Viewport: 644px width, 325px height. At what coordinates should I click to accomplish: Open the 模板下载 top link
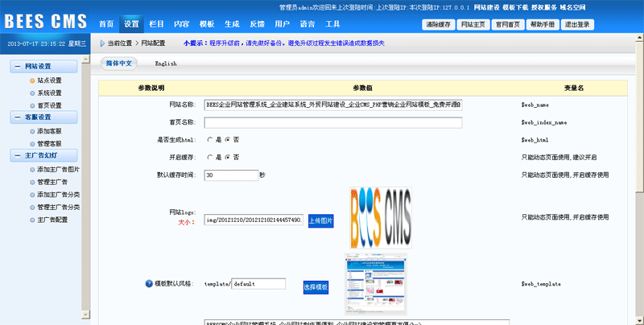click(515, 7)
